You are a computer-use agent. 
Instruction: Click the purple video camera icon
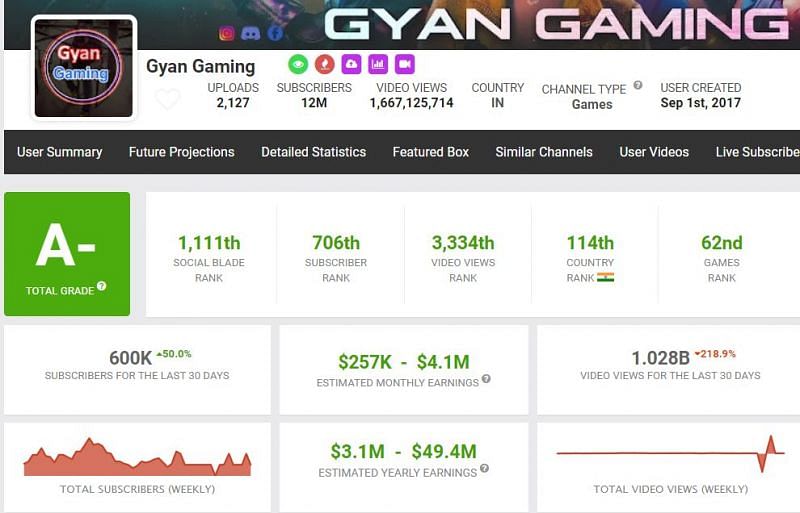pyautogui.click(x=405, y=64)
